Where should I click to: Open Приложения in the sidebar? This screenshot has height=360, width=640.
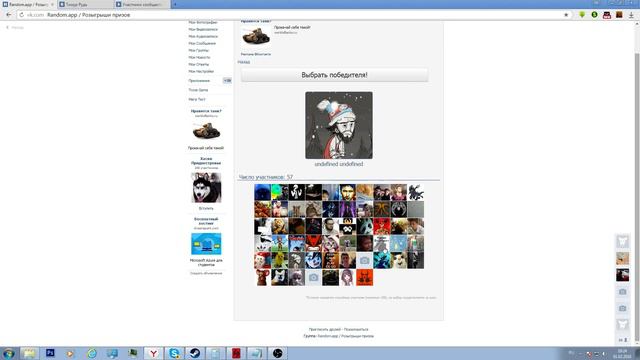tap(199, 81)
